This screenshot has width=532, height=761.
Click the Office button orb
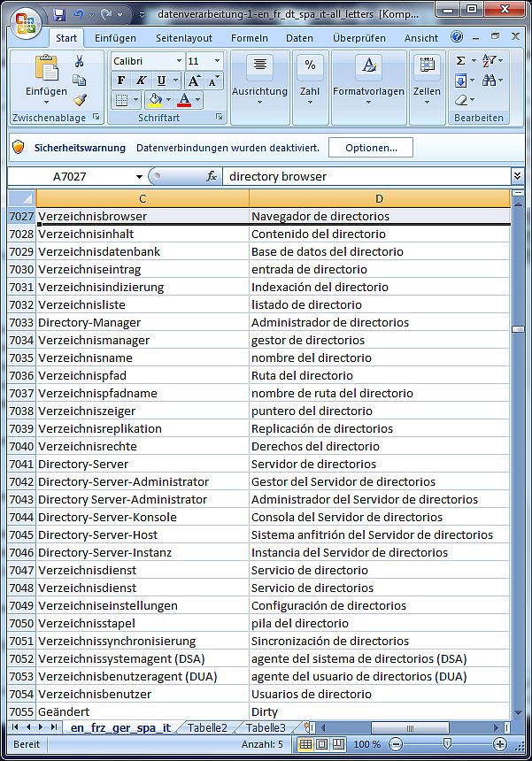point(26,24)
